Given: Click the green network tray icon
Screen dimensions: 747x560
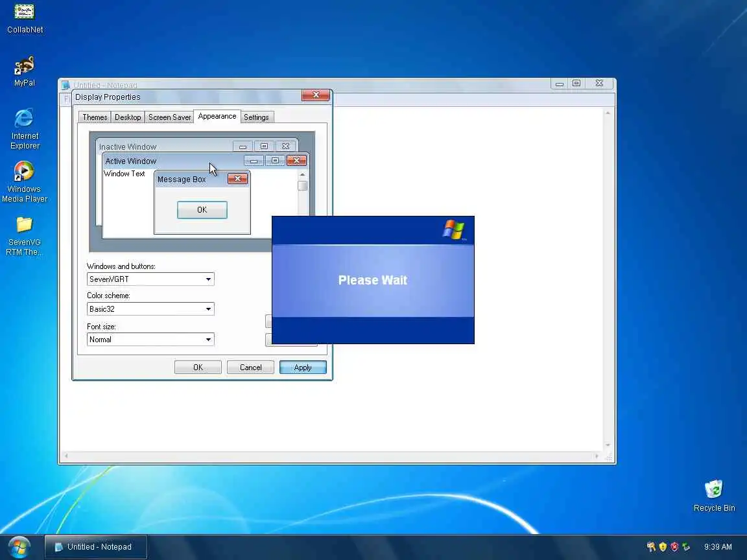Looking at the screenshot, I should (686, 546).
